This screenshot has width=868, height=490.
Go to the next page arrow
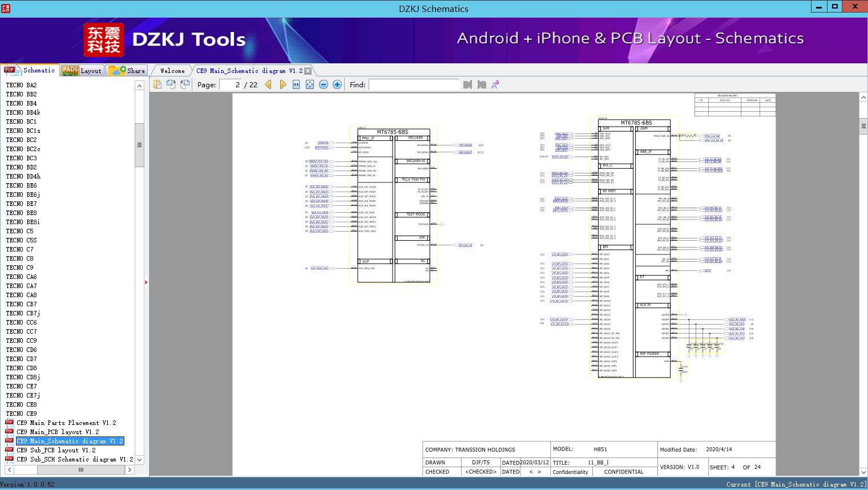pyautogui.click(x=282, y=84)
